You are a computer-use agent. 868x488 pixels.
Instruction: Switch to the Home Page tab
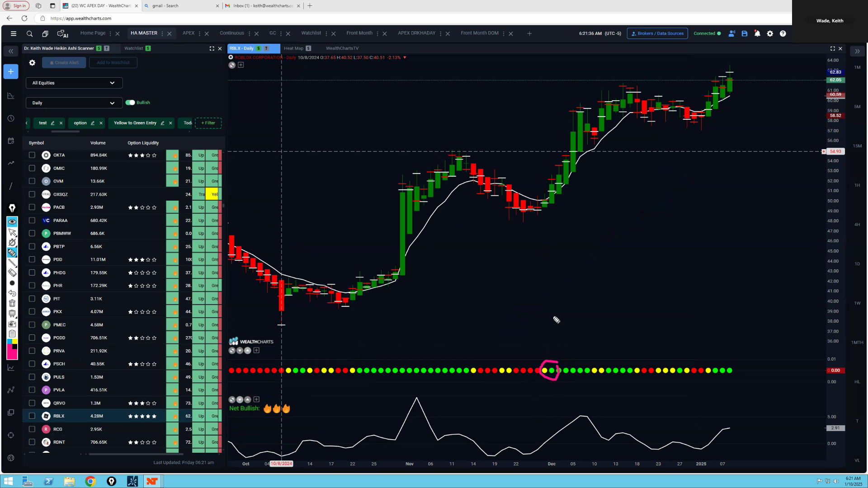93,33
